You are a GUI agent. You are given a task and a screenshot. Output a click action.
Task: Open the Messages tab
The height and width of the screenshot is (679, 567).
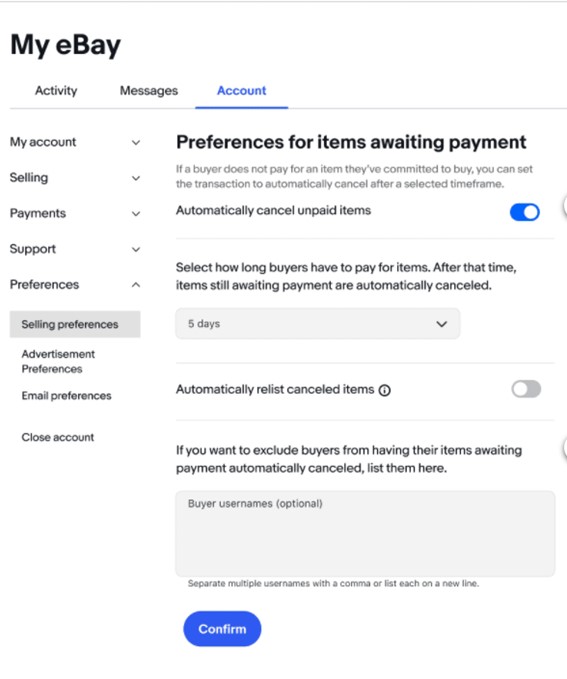pyautogui.click(x=149, y=91)
